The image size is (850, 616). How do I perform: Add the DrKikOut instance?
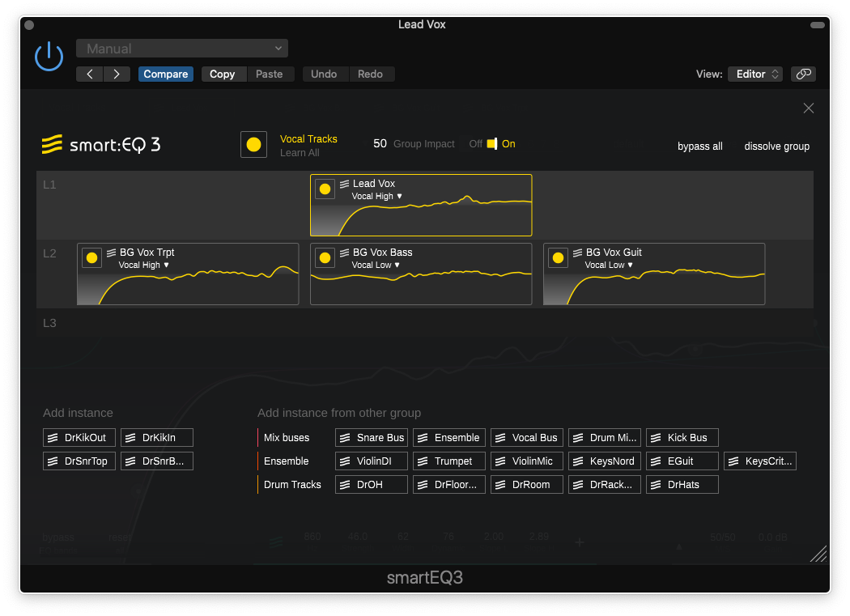click(79, 438)
